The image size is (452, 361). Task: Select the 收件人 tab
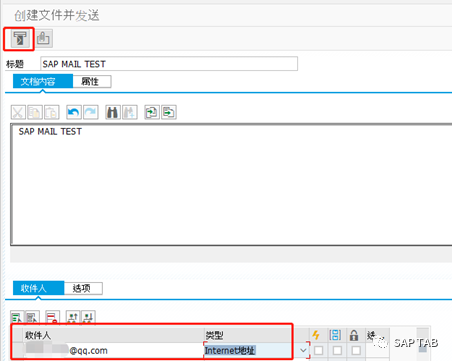click(x=38, y=288)
